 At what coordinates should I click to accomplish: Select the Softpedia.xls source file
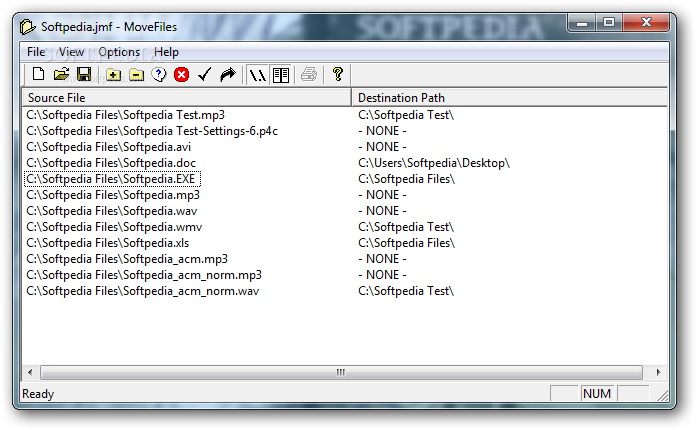108,243
